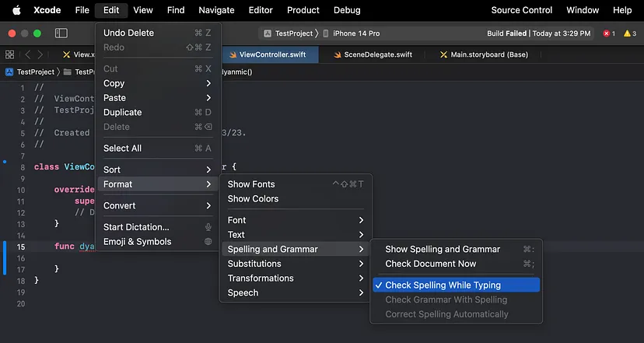Go back with the left chevron
The image size is (644, 343).
(x=28, y=54)
